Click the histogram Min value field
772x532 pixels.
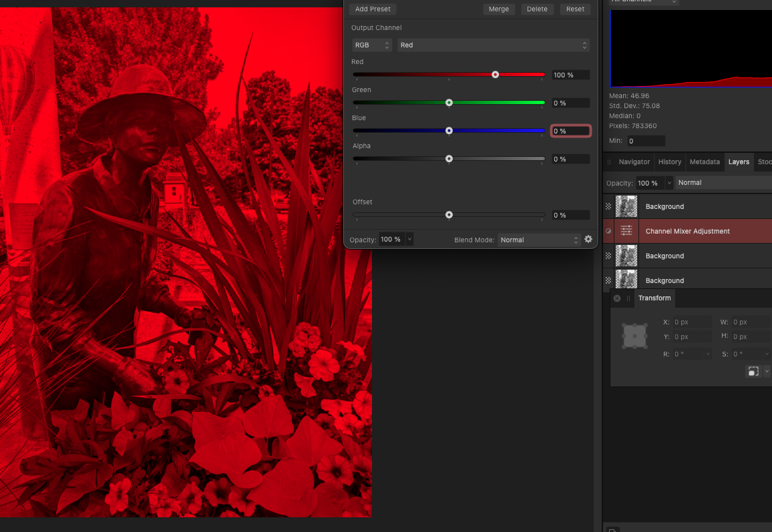[x=646, y=141]
